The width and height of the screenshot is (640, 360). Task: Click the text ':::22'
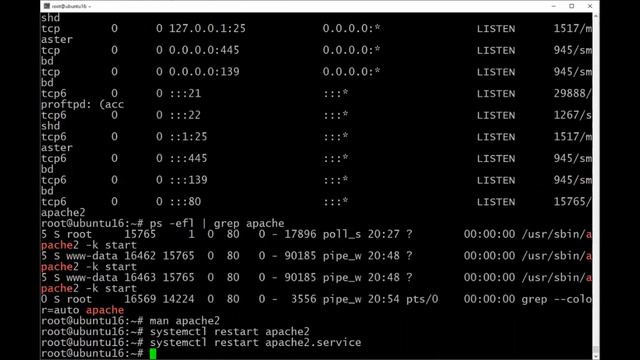pyautogui.click(x=185, y=115)
